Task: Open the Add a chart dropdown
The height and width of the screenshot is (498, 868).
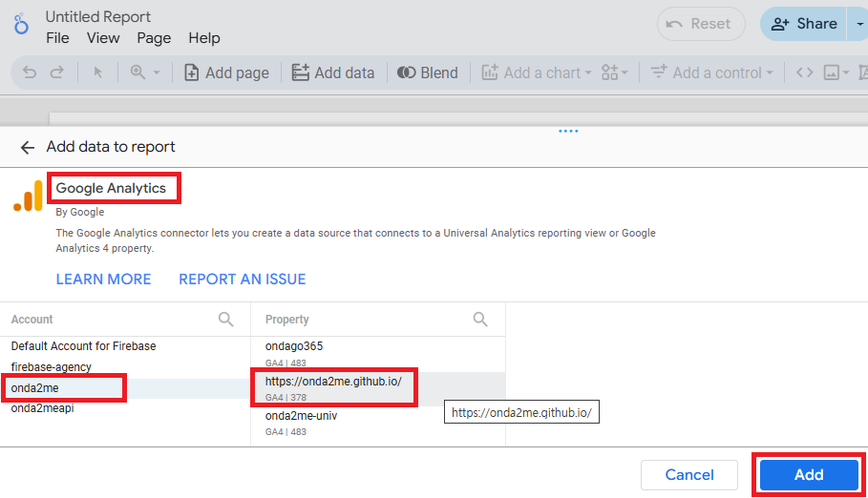Action: 537,73
